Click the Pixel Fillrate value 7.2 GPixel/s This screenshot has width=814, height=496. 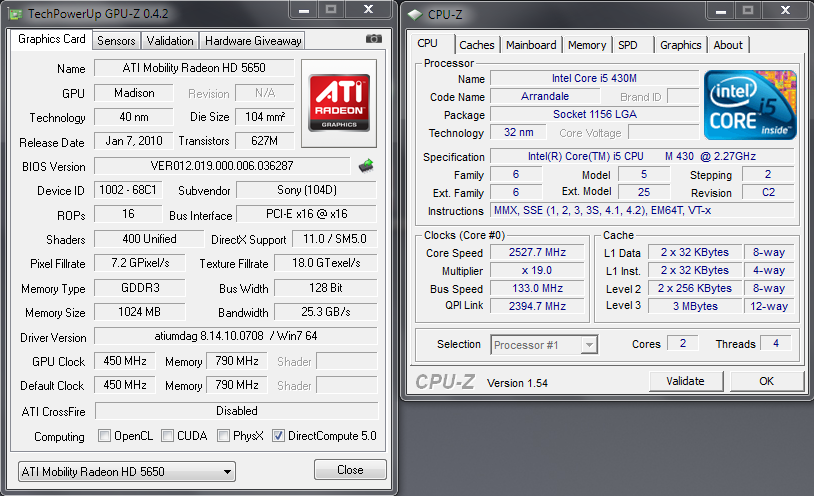pyautogui.click(x=140, y=263)
